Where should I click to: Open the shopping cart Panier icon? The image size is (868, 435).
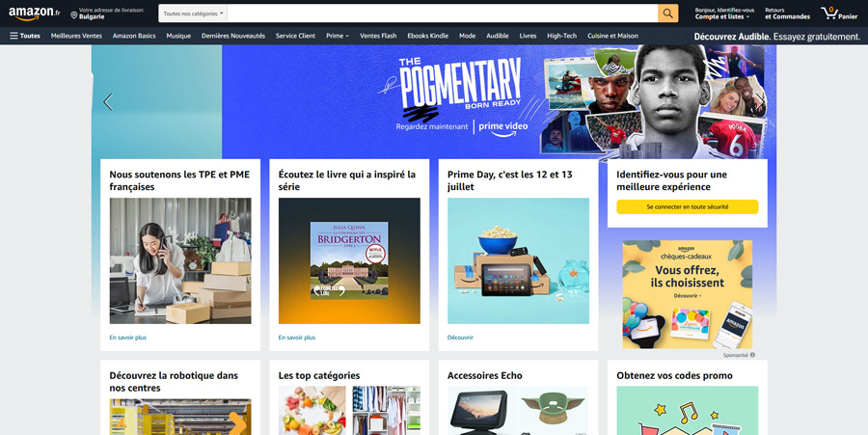(839, 14)
